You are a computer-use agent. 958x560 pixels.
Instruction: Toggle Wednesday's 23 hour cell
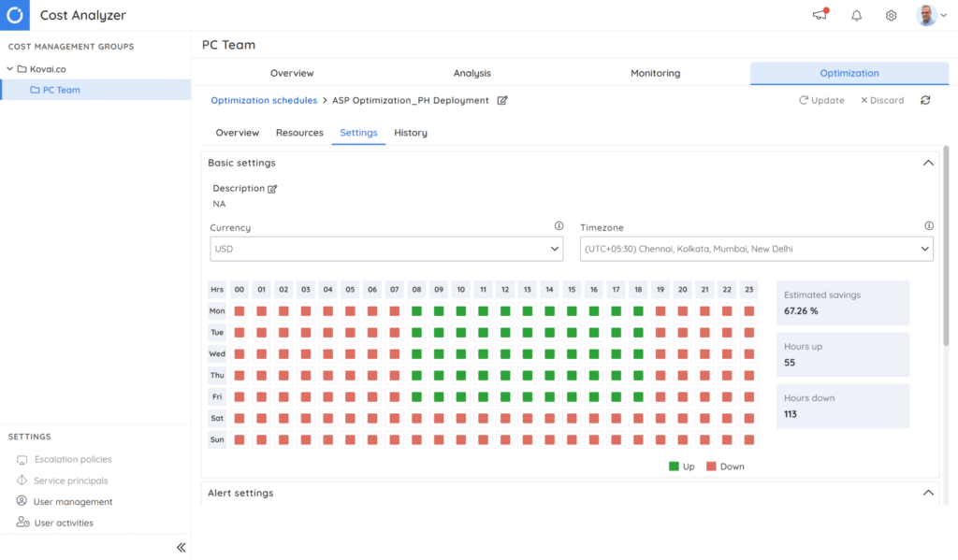(x=748, y=353)
